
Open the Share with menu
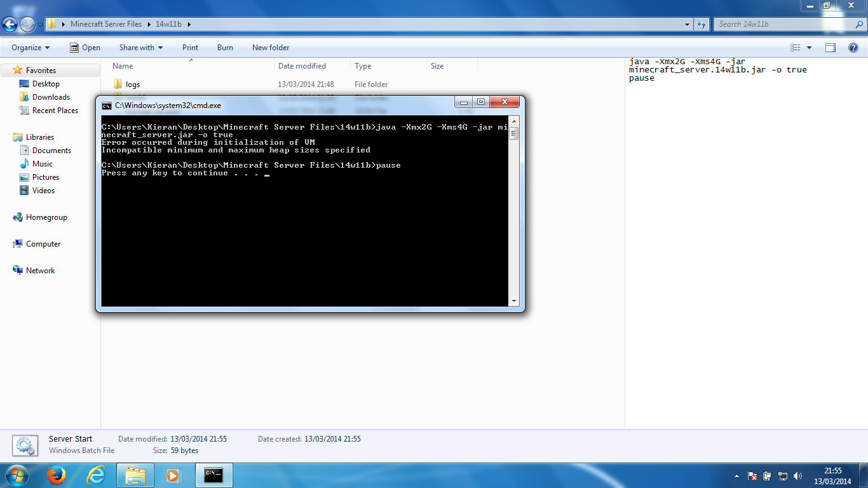pyautogui.click(x=141, y=48)
